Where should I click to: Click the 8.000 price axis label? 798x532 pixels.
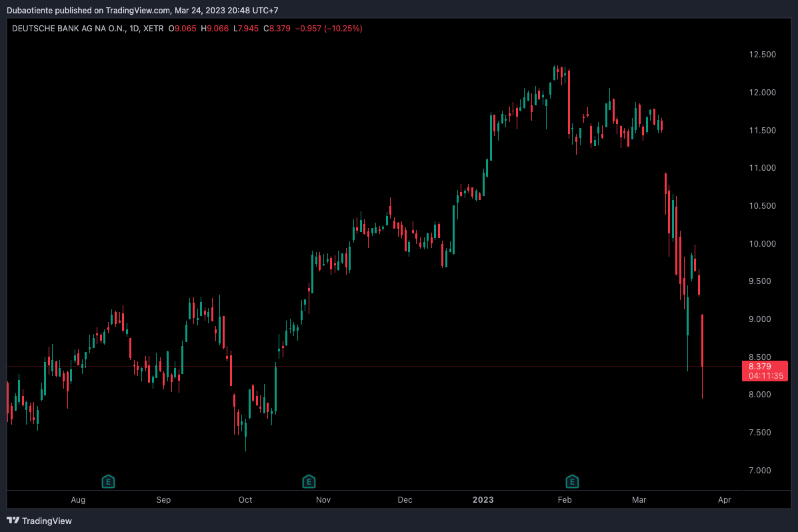[x=760, y=395]
